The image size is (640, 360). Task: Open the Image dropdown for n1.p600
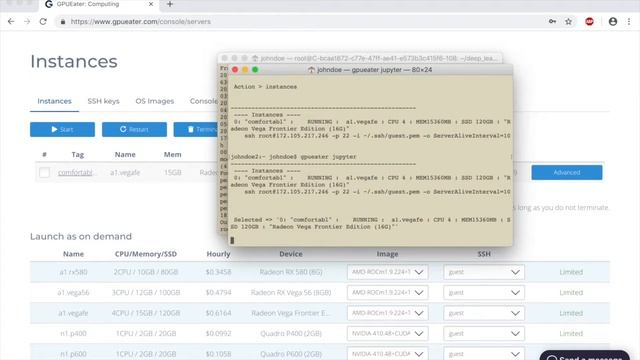coord(387,353)
